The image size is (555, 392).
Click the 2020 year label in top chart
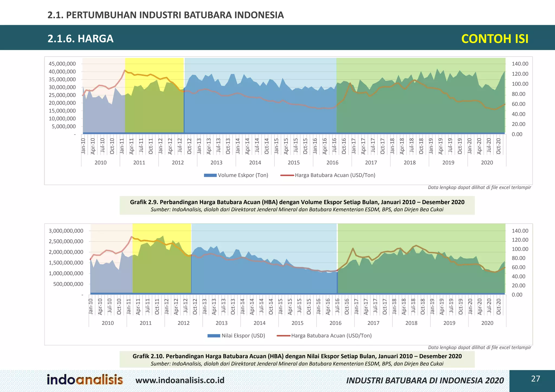(487, 163)
